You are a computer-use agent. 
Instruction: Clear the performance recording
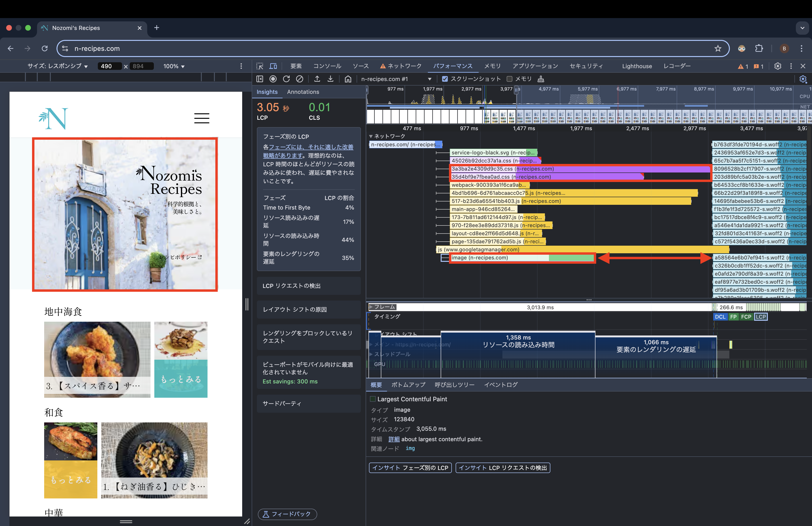[300, 79]
